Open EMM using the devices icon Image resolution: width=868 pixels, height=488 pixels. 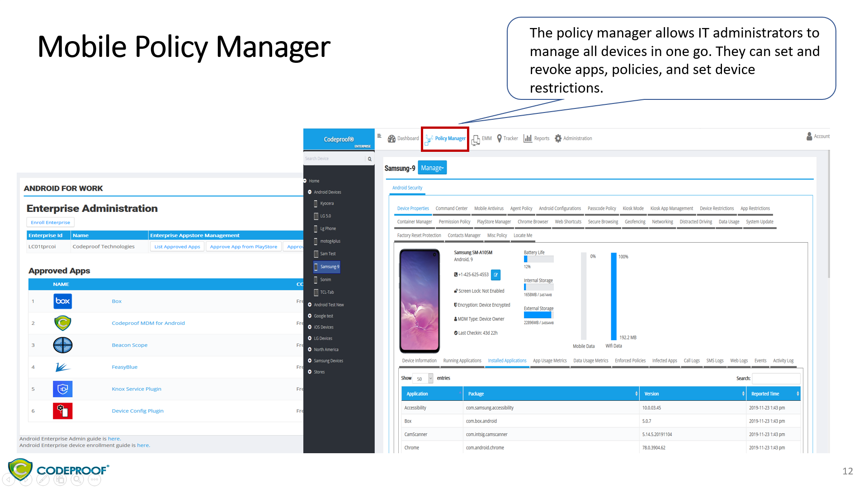[476, 141]
